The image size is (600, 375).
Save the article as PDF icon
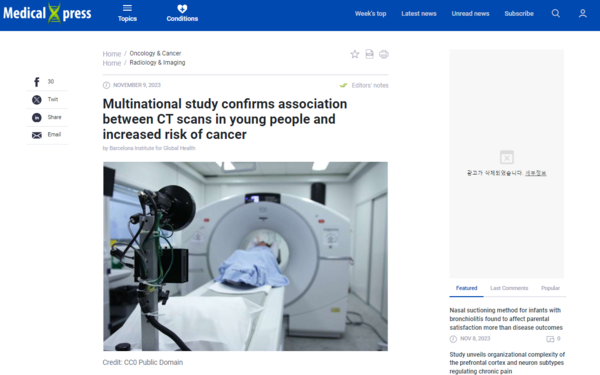coord(369,54)
